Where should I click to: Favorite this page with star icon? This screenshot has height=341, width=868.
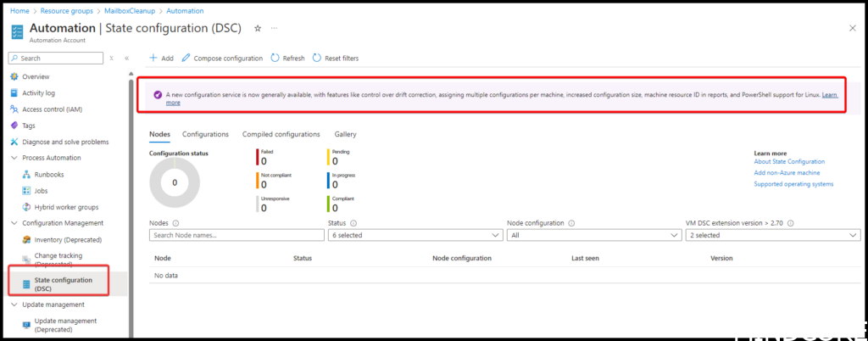pyautogui.click(x=258, y=29)
